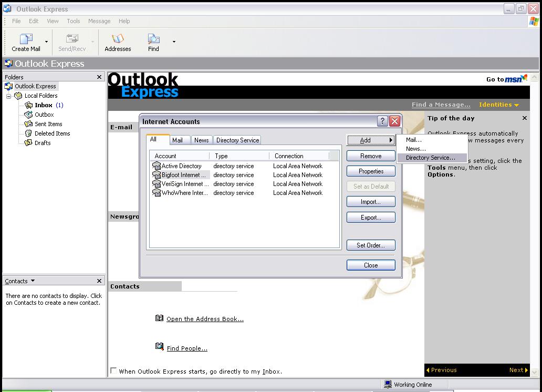The height and width of the screenshot is (392, 542).
Task: Close the Contacts pane
Action: 99,281
